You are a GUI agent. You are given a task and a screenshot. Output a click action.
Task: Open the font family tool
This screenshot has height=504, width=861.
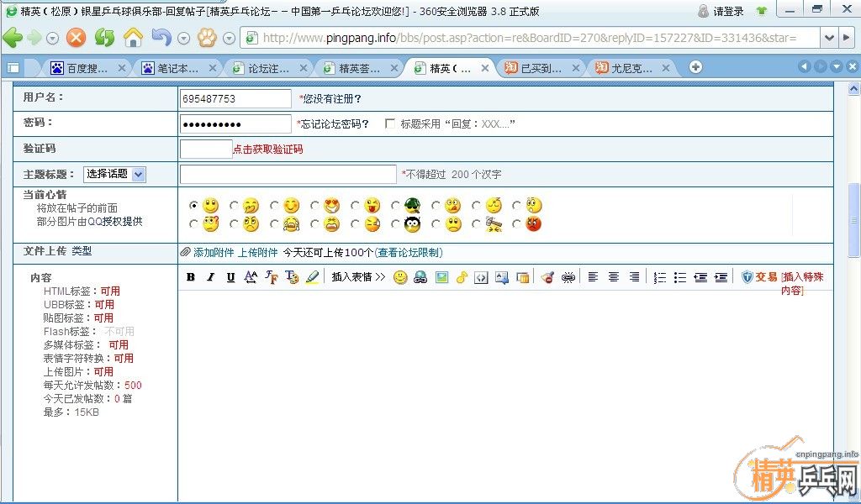click(x=272, y=277)
